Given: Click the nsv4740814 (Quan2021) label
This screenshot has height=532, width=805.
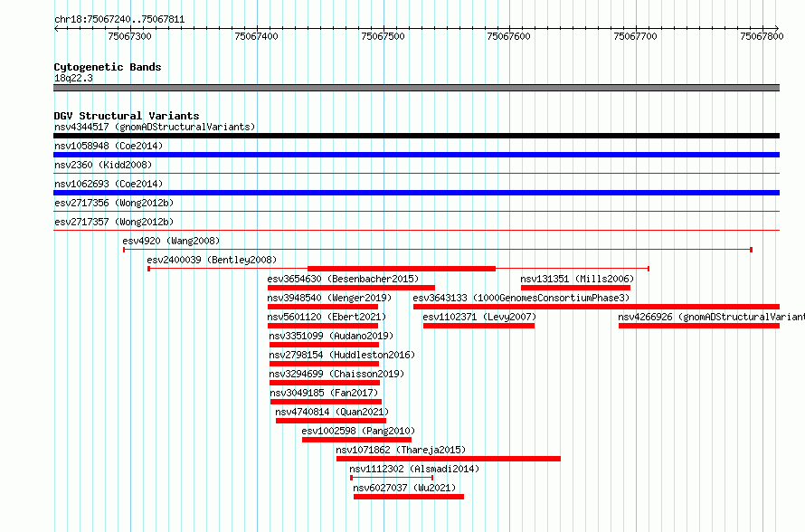Looking at the screenshot, I should click(x=332, y=412).
